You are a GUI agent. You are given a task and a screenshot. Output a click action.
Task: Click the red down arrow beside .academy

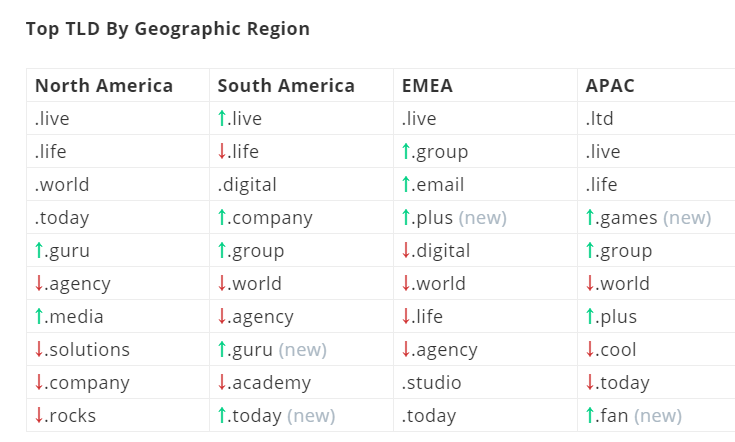coord(222,382)
